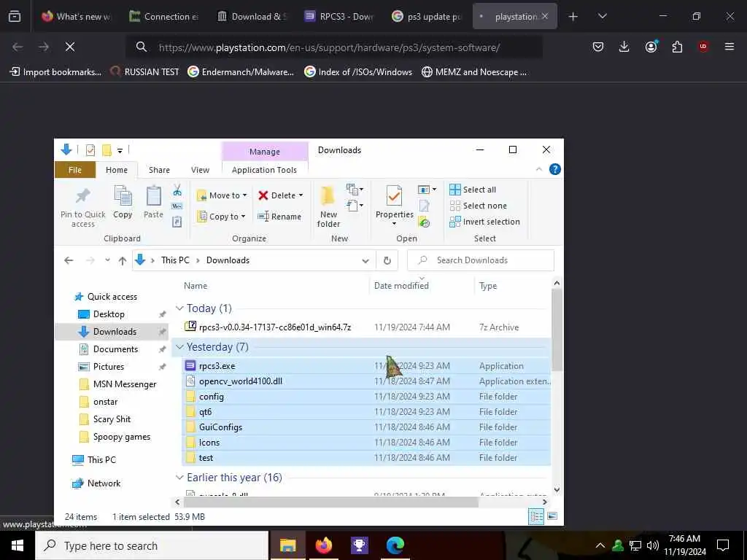Click Save to Pocket icon in Firefox
Image resolution: width=747 pixels, height=560 pixels.
click(x=598, y=47)
